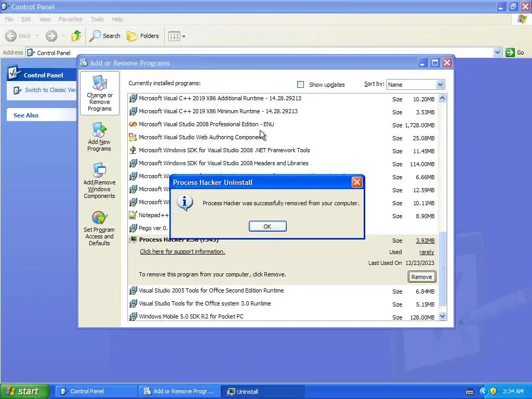Open Set Program Access and Defaults icon
The image size is (532, 399).
pyautogui.click(x=99, y=229)
